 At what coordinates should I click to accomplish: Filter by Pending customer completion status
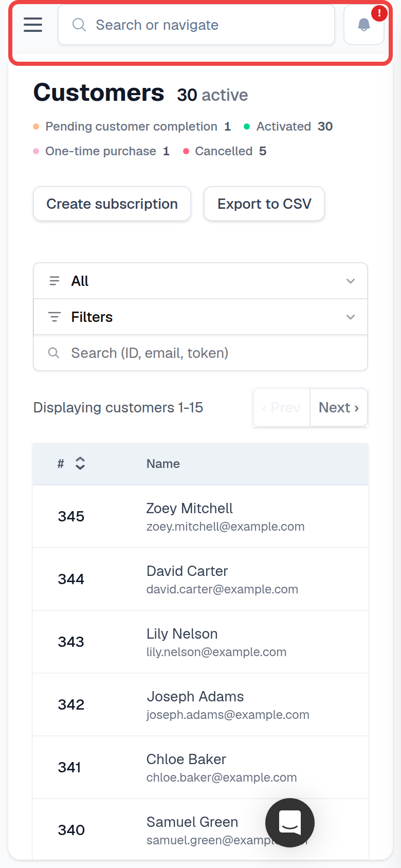coord(132,126)
